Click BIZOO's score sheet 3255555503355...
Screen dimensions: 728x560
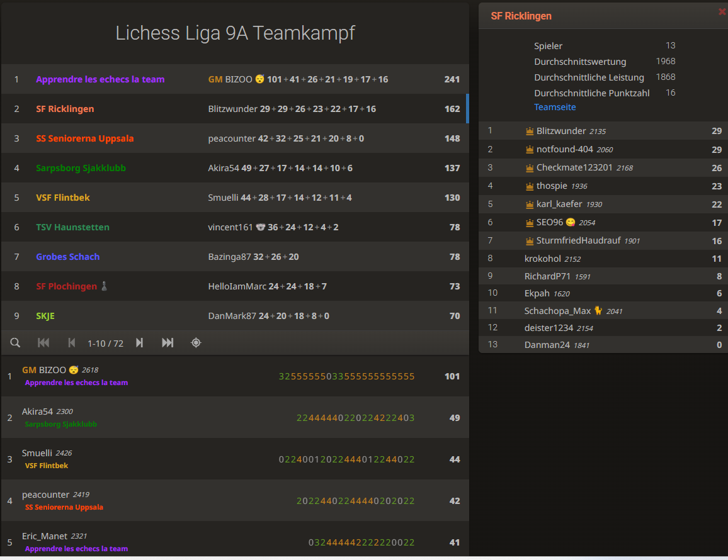(x=346, y=376)
